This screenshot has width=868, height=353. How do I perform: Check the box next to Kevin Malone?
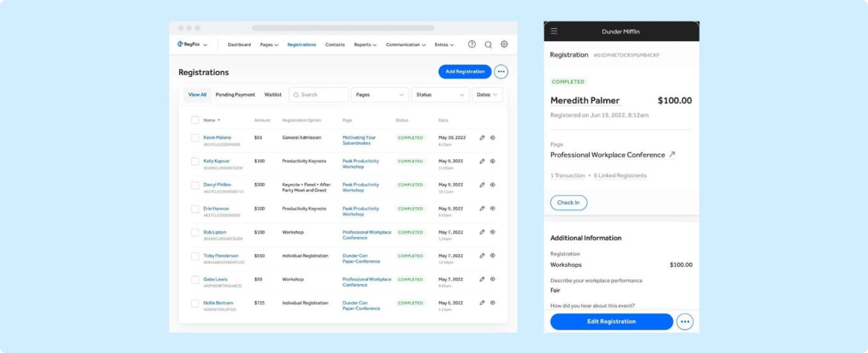tap(195, 138)
